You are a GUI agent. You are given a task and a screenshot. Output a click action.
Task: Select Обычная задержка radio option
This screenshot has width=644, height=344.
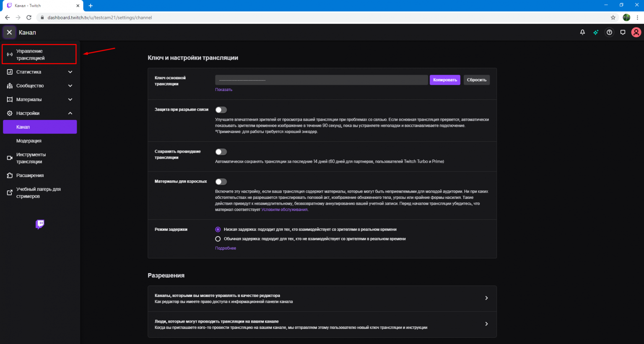click(x=218, y=239)
